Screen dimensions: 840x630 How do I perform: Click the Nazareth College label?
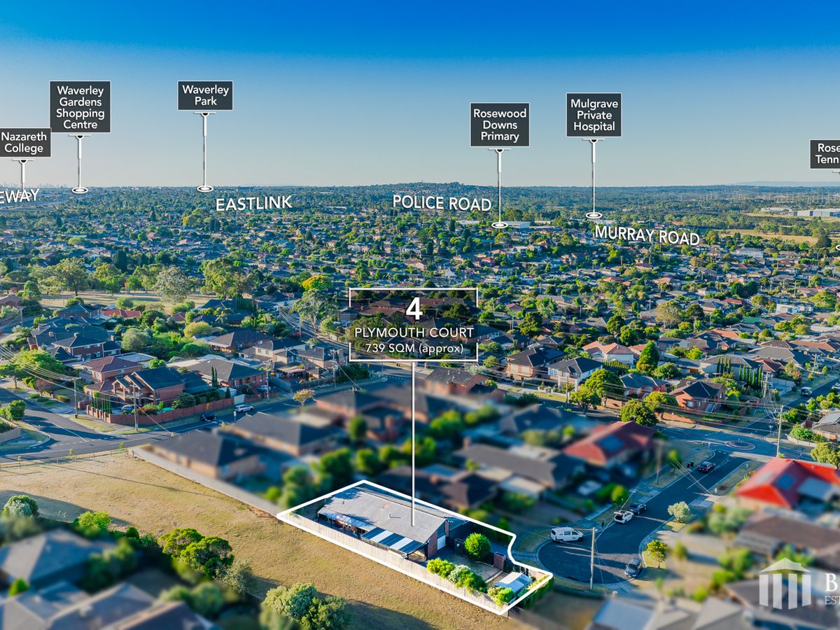coord(24,142)
